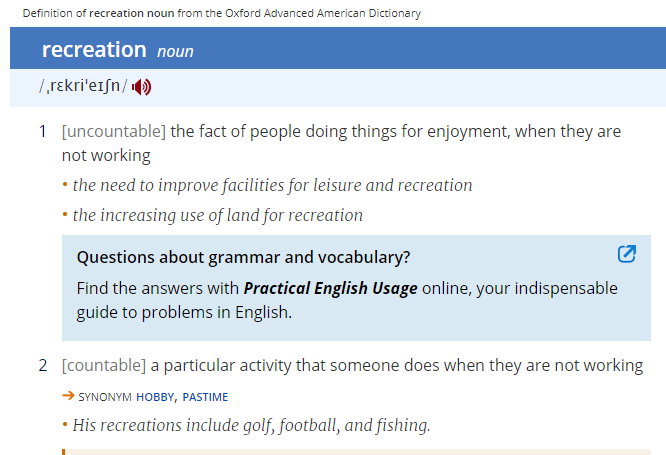This screenshot has width=666, height=455.
Task: Click the 'noun' part-of-speech label
Action: [x=175, y=51]
